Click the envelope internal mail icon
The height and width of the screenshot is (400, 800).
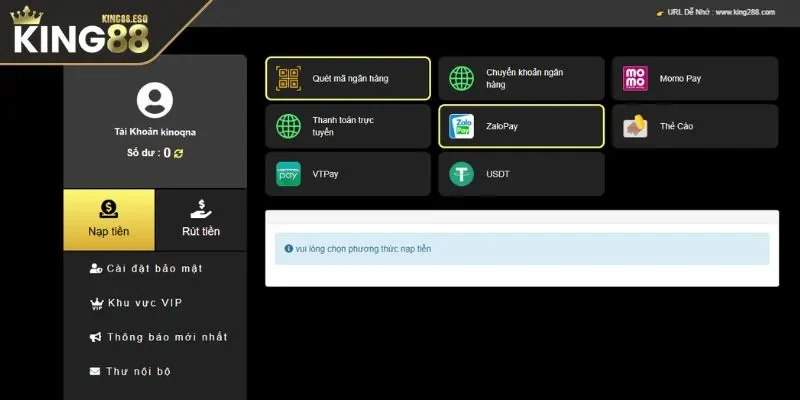click(x=95, y=371)
